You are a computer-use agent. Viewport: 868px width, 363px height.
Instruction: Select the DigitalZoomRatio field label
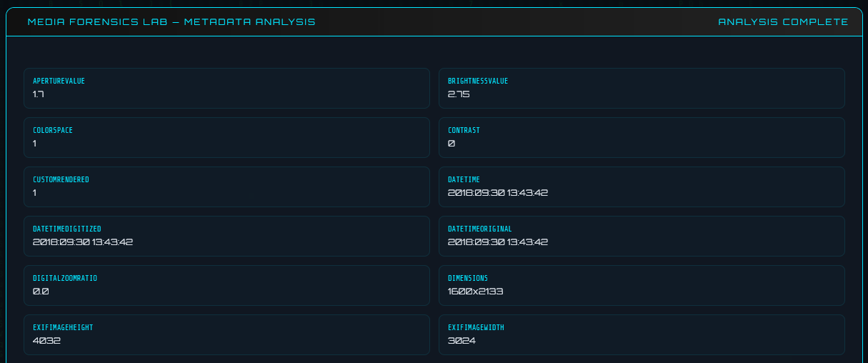(x=65, y=279)
